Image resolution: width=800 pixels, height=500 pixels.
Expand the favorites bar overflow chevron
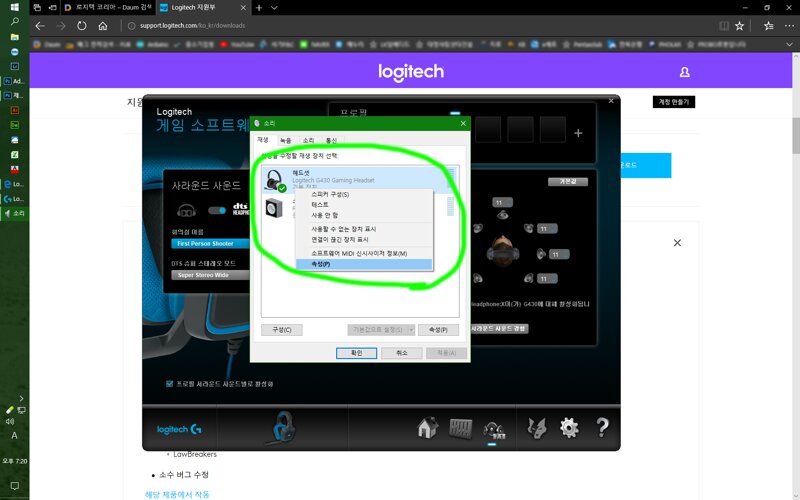click(x=789, y=45)
